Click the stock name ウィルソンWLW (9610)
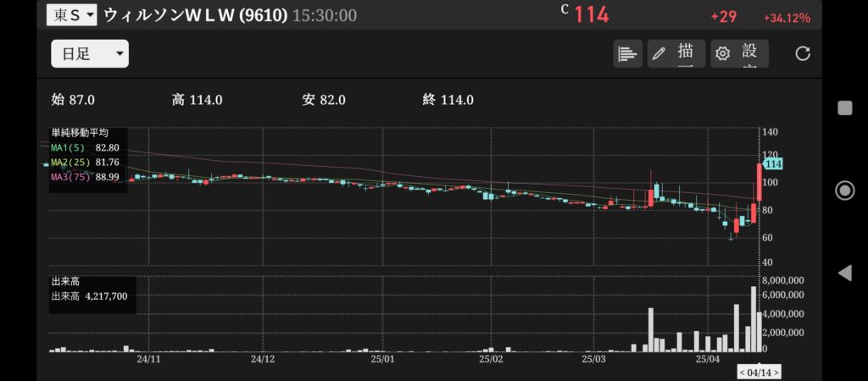Image resolution: width=868 pixels, height=381 pixels. (195, 15)
